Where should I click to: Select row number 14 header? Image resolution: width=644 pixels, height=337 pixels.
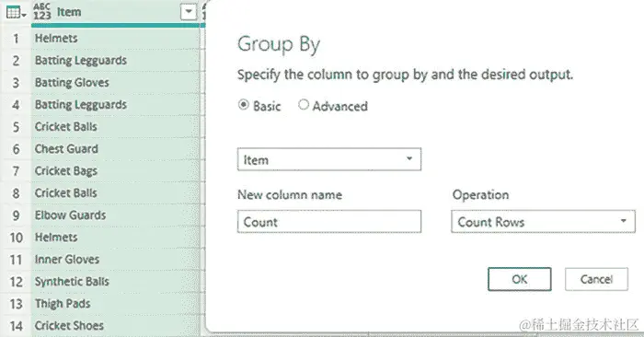point(16,326)
